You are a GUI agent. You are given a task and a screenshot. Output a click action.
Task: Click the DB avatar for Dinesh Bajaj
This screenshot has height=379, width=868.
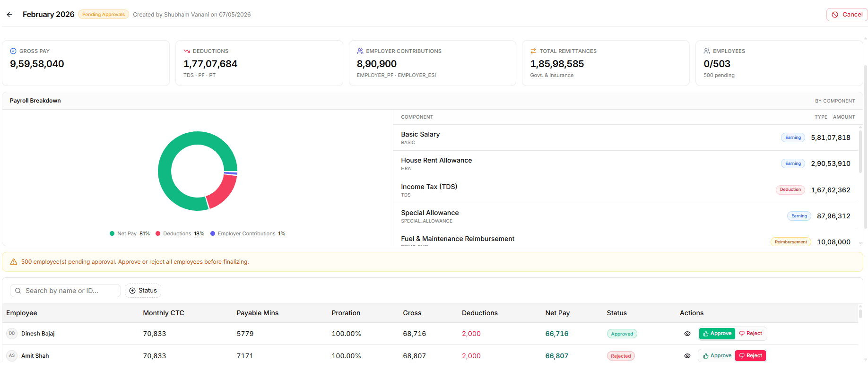[12, 334]
